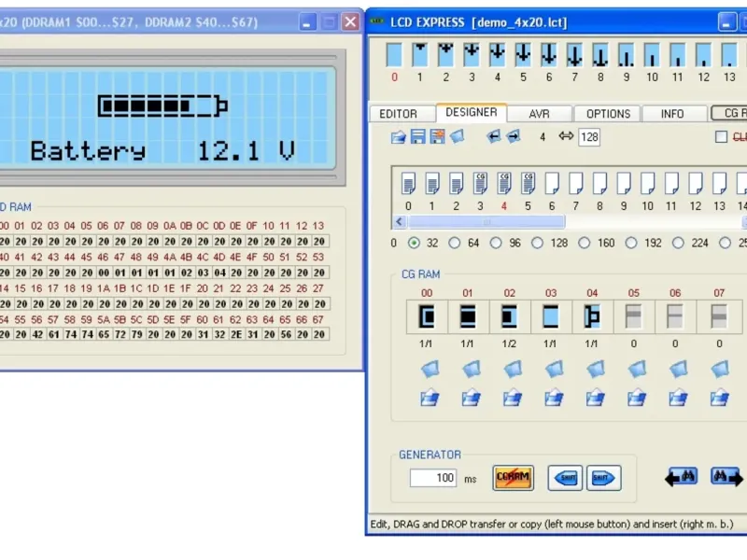Select the radio button before 192
This screenshot has width=747, height=560.
(x=631, y=243)
